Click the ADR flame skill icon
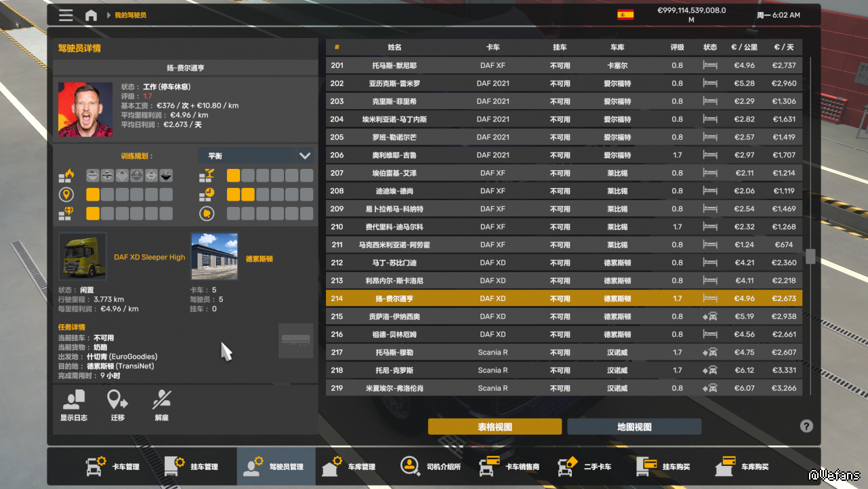 click(x=66, y=176)
